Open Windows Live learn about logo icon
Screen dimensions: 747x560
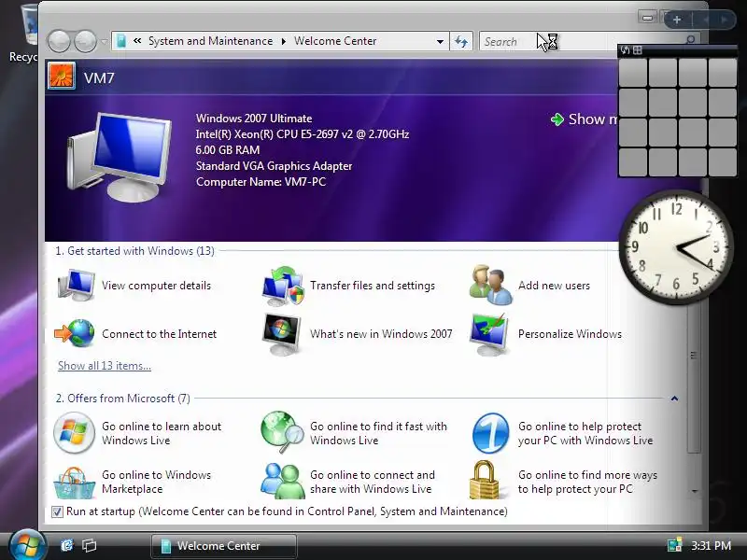(74, 433)
